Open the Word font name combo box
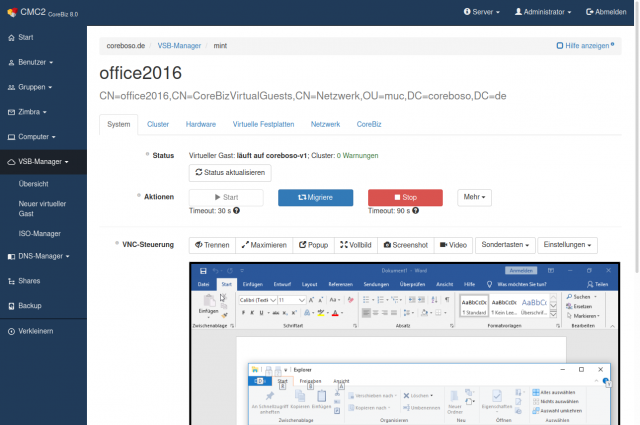Image resolution: width=640 pixels, height=425 pixels. [x=257, y=300]
